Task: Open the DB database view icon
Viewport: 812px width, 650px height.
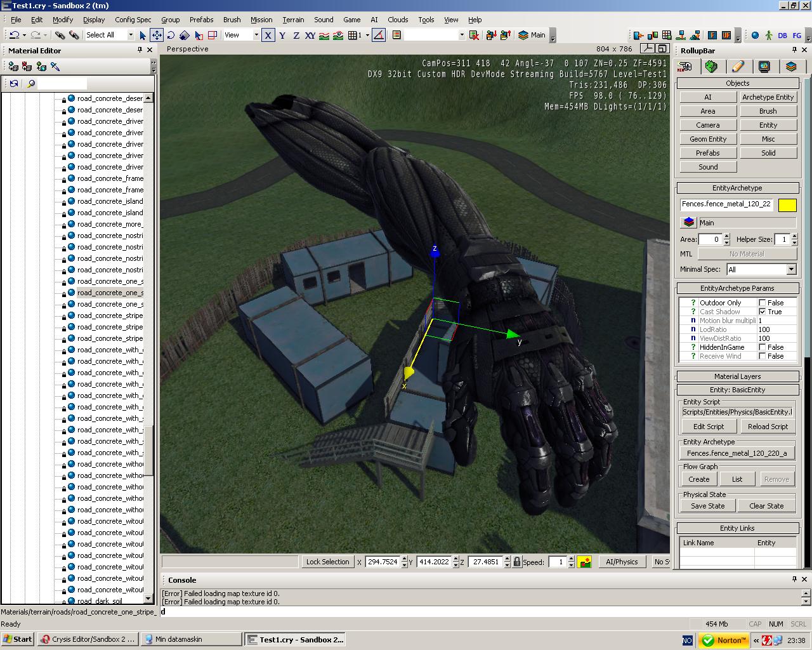Action: tap(782, 35)
